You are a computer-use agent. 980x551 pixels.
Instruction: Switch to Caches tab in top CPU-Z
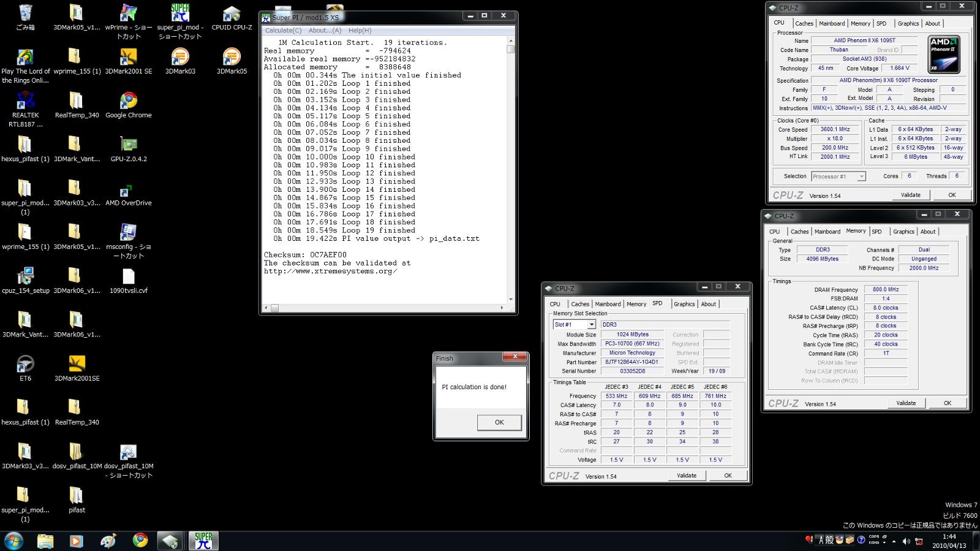[x=804, y=23]
